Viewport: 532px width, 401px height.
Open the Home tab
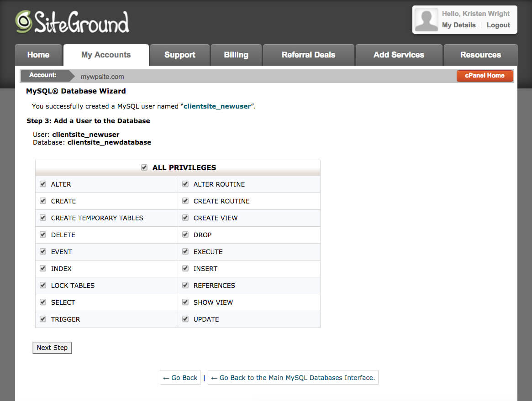tap(38, 55)
